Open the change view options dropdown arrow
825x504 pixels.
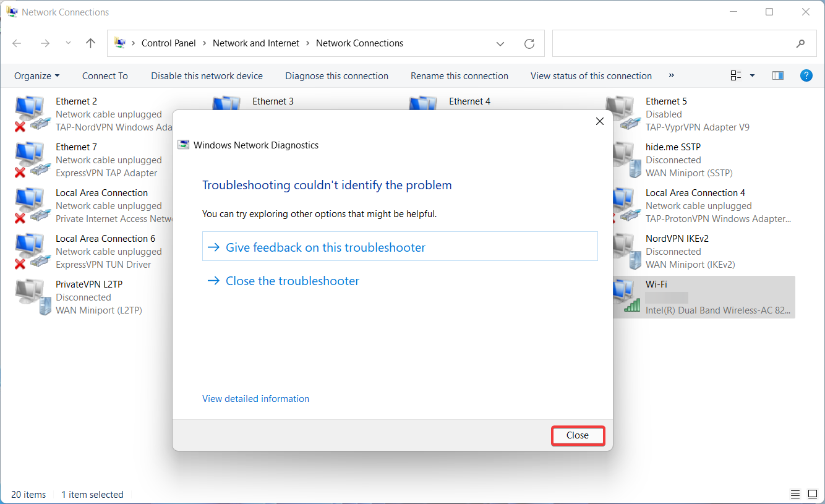coord(752,75)
